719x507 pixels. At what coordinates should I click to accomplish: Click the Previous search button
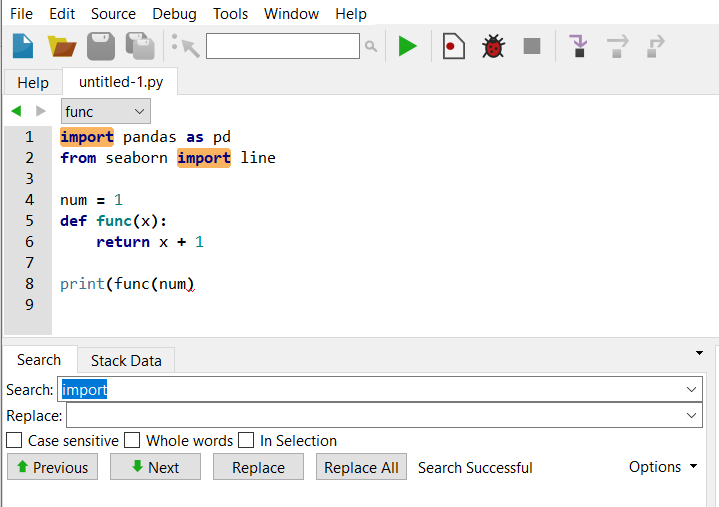pyautogui.click(x=52, y=467)
